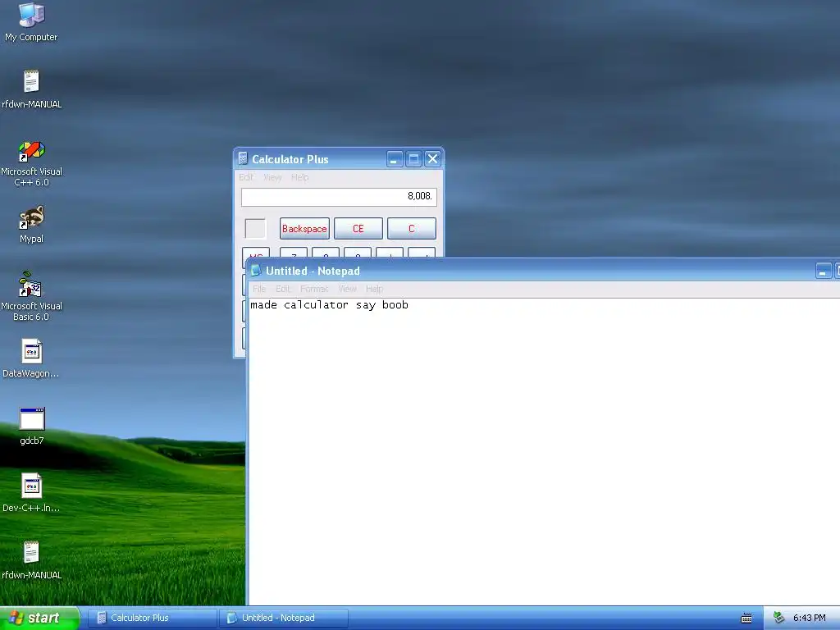The width and height of the screenshot is (840, 630).
Task: Click the memory indicator box in Calculator
Action: [x=255, y=229]
